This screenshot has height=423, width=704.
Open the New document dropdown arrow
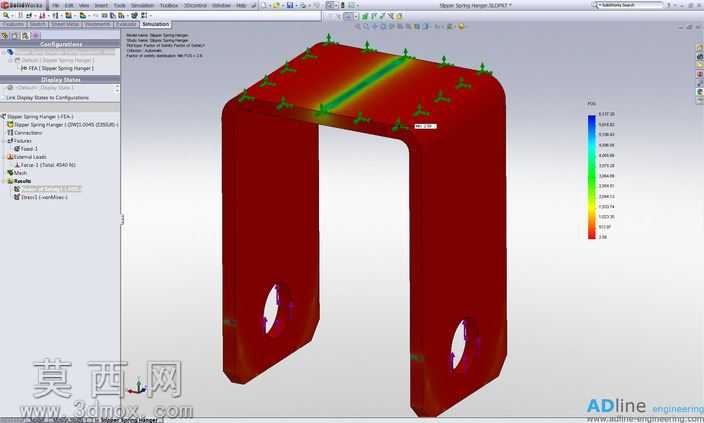point(269,5)
